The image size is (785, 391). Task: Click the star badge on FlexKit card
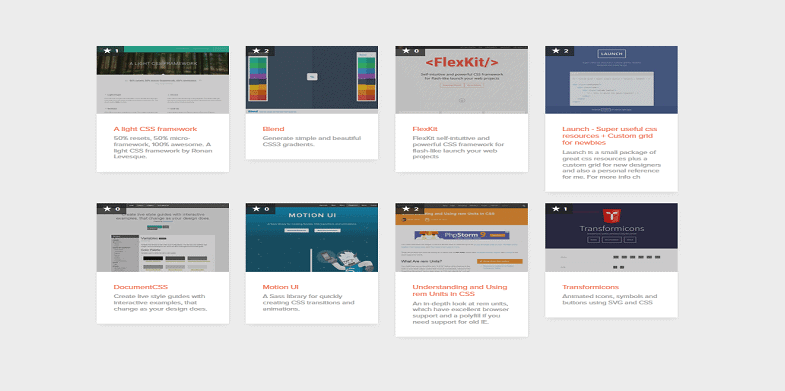(406, 51)
